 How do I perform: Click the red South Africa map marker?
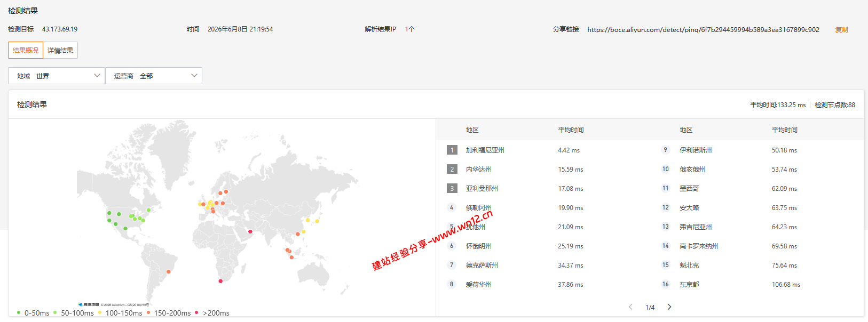[x=220, y=281]
